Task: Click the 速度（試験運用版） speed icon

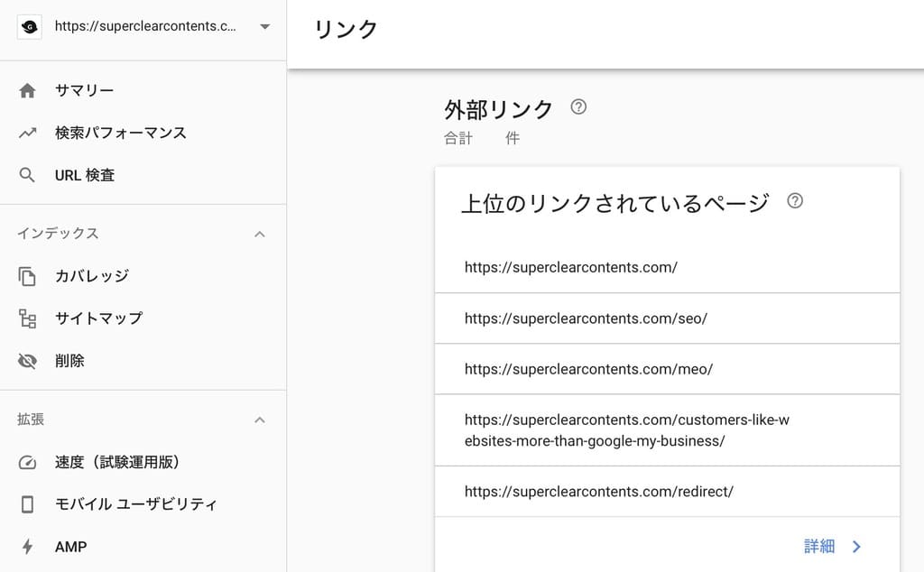Action: pos(27,462)
